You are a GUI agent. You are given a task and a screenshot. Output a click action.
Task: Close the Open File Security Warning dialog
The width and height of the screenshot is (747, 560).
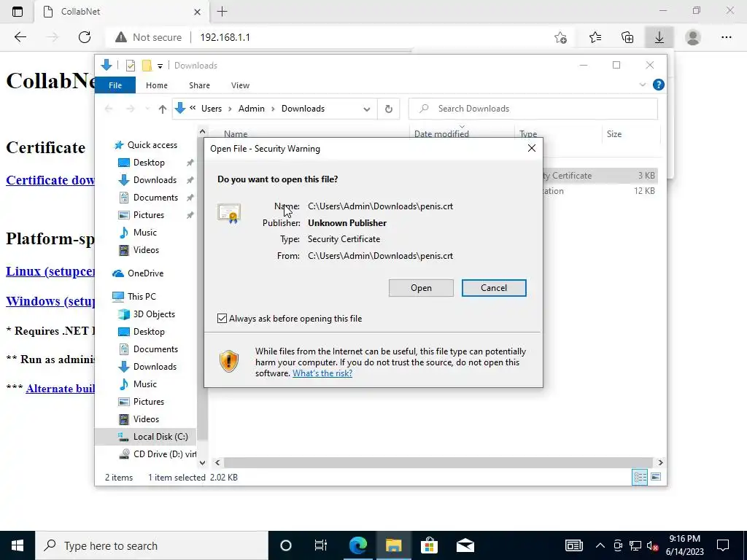[532, 149]
